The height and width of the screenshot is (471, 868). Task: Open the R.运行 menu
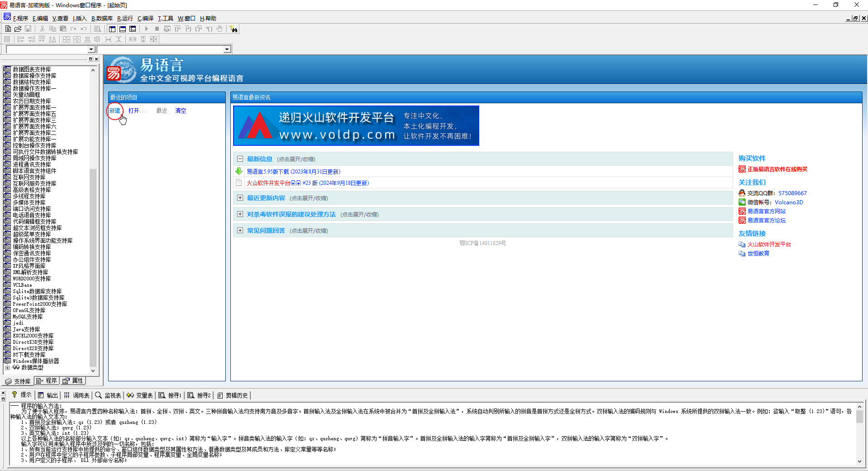125,19
